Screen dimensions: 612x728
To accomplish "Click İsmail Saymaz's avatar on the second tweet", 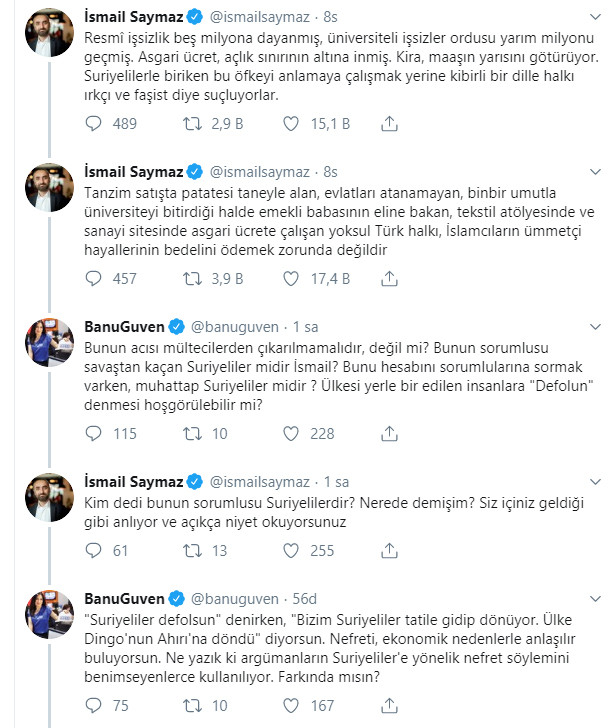I will pyautogui.click(x=49, y=188).
